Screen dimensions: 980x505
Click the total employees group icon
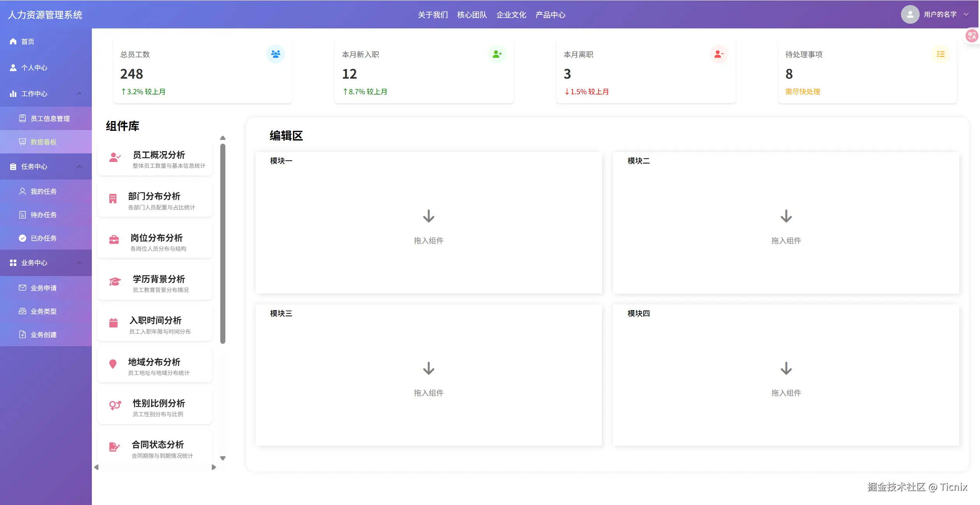275,54
